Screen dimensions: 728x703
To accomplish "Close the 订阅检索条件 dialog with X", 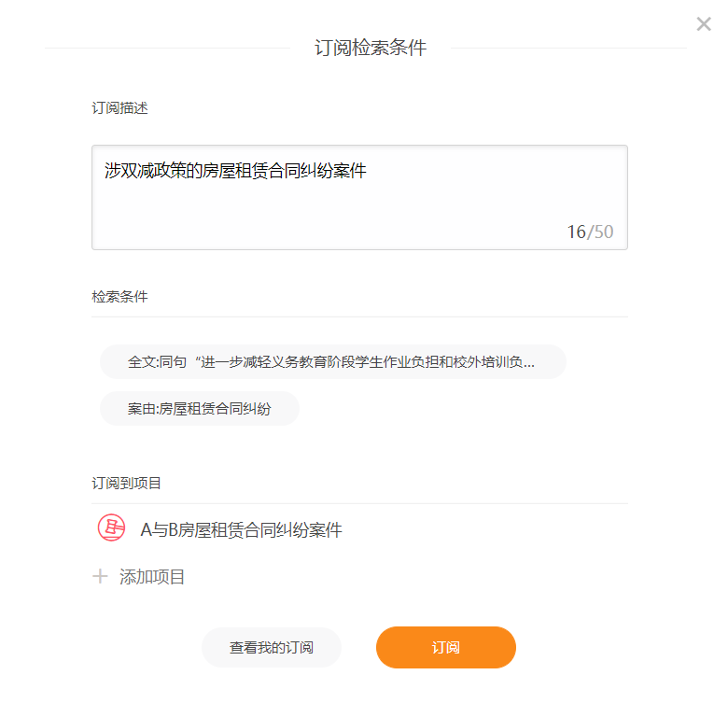I will (704, 23).
